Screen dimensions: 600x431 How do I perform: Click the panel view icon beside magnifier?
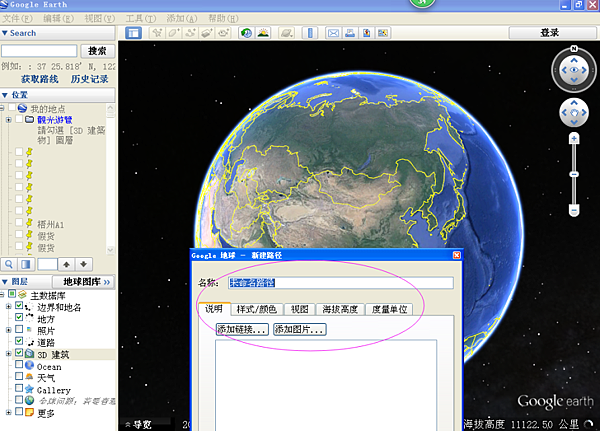(26, 264)
